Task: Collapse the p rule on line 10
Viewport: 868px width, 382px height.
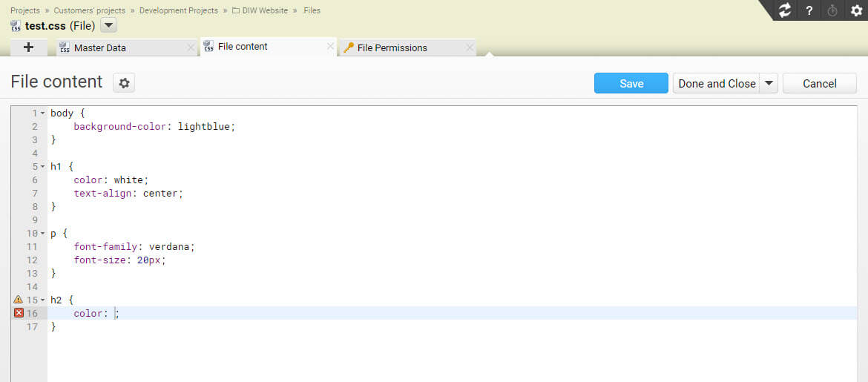Action: 42,233
